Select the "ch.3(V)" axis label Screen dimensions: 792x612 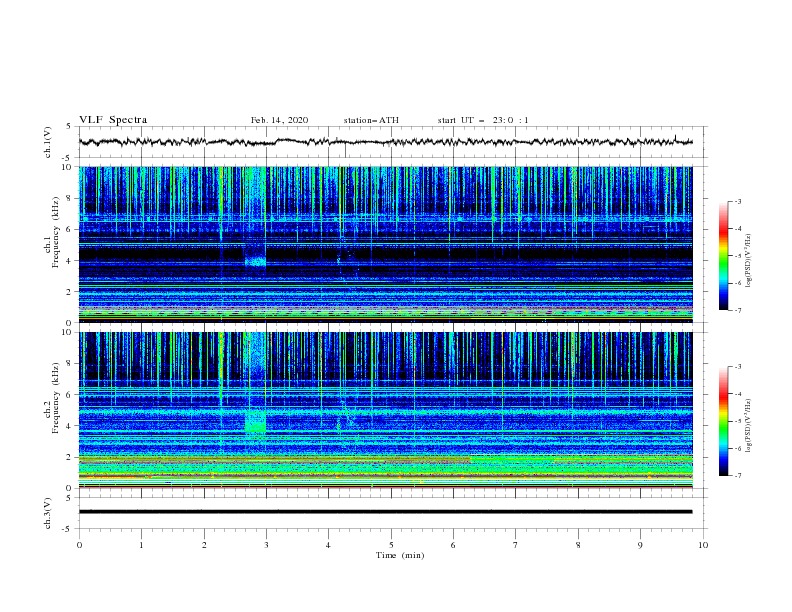coord(48,513)
